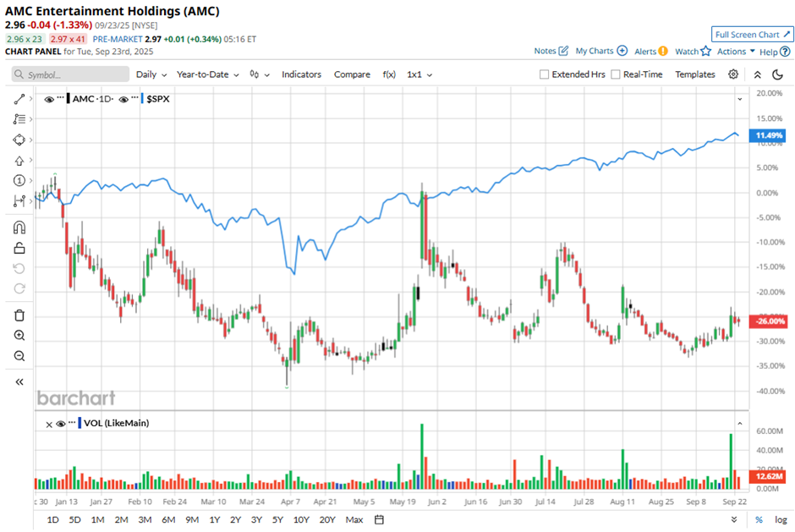Choose the shapes drawing tool
The image size is (795, 532).
point(19,140)
